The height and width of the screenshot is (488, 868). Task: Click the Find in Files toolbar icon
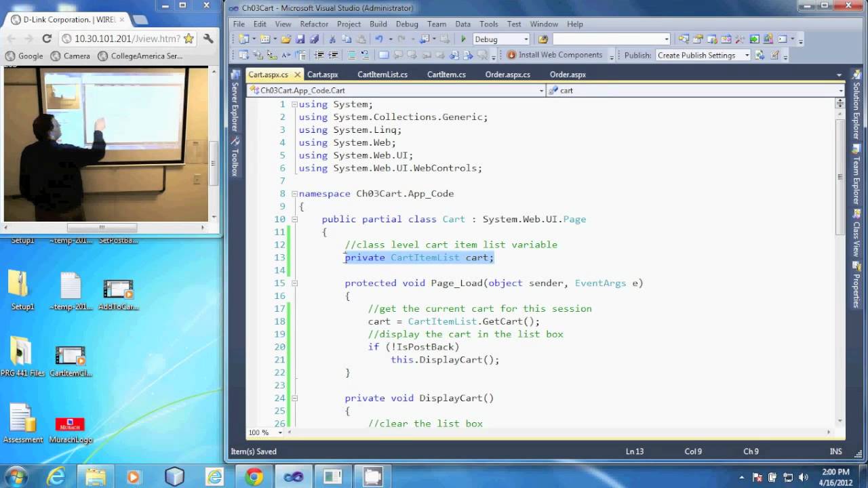tap(543, 39)
